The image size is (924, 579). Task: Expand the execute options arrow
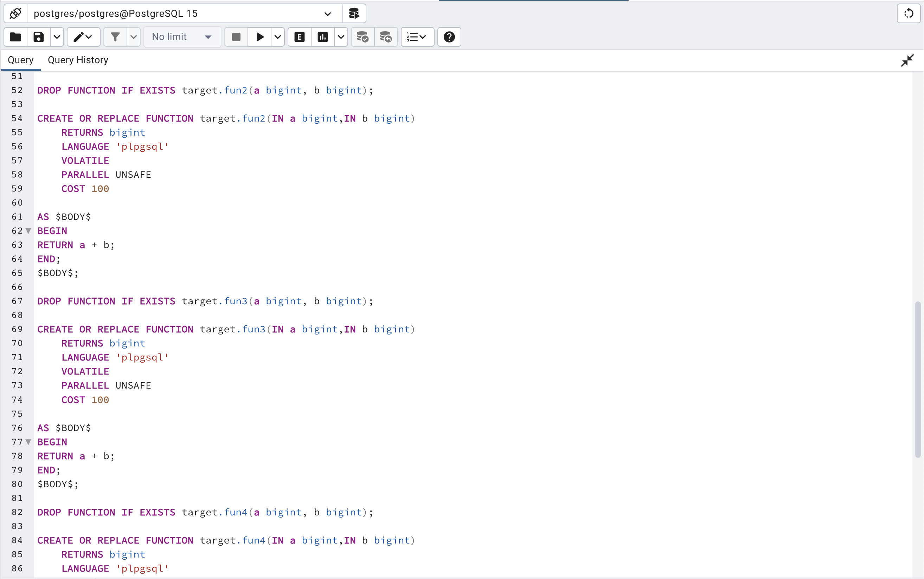277,37
